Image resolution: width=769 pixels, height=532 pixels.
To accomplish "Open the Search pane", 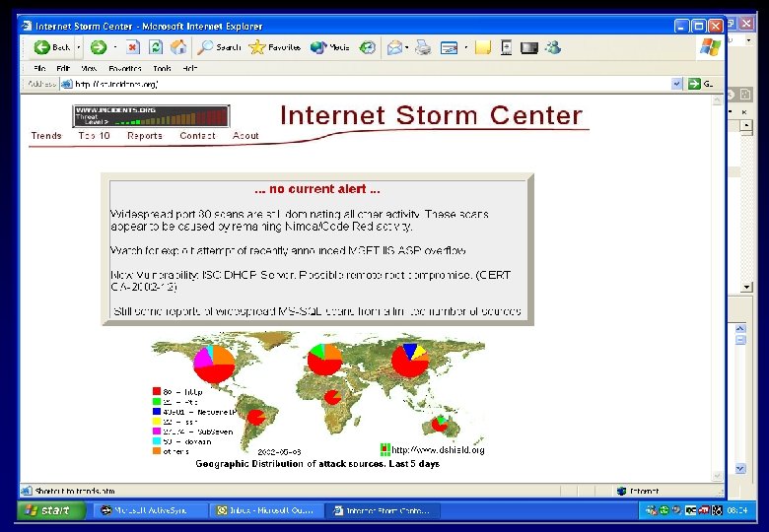I will click(219, 47).
